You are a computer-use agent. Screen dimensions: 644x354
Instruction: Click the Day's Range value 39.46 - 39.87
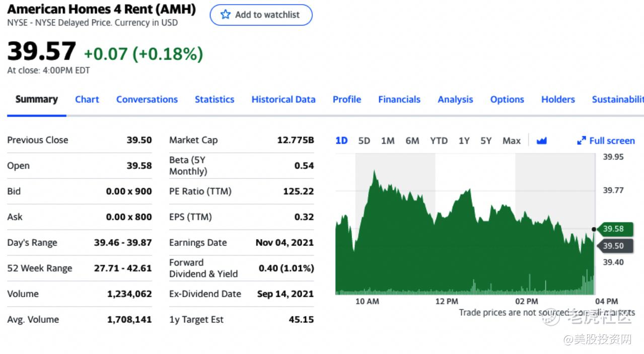coord(123,243)
